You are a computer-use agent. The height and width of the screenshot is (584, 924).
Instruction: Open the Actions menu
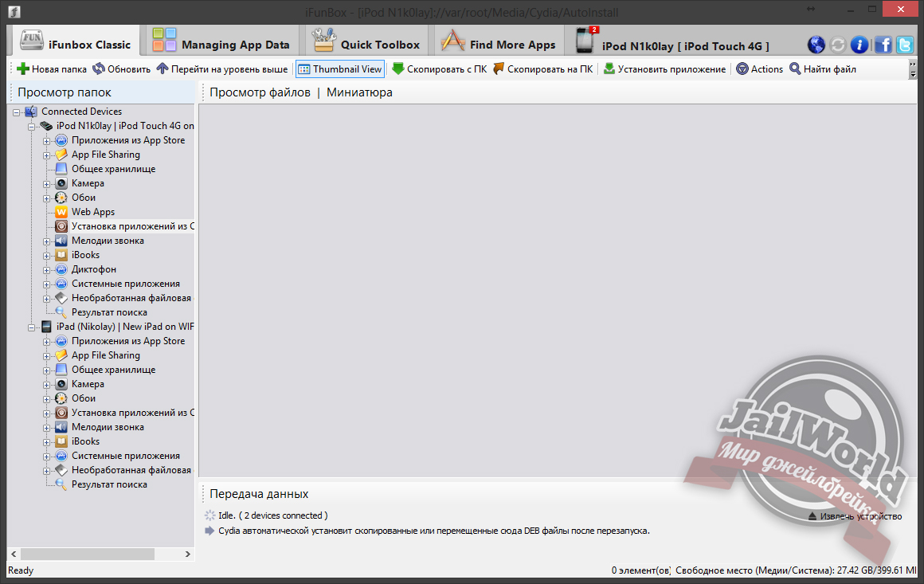click(x=760, y=69)
